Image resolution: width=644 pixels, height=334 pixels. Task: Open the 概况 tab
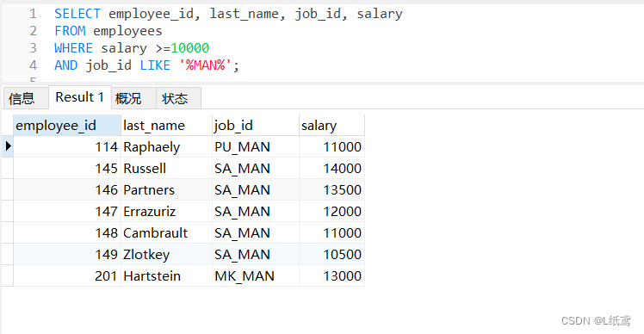pyautogui.click(x=133, y=98)
